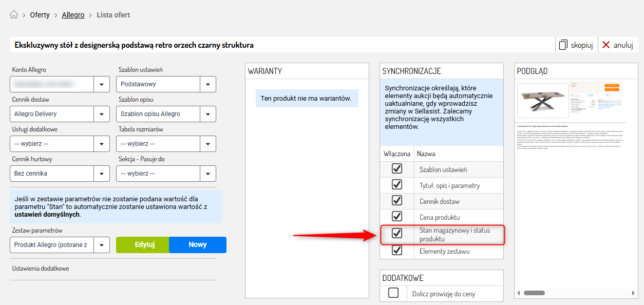644x305 pixels.
Task: Expand Cennik dostaw Allegro Delivery dropdown
Action: (x=102, y=114)
